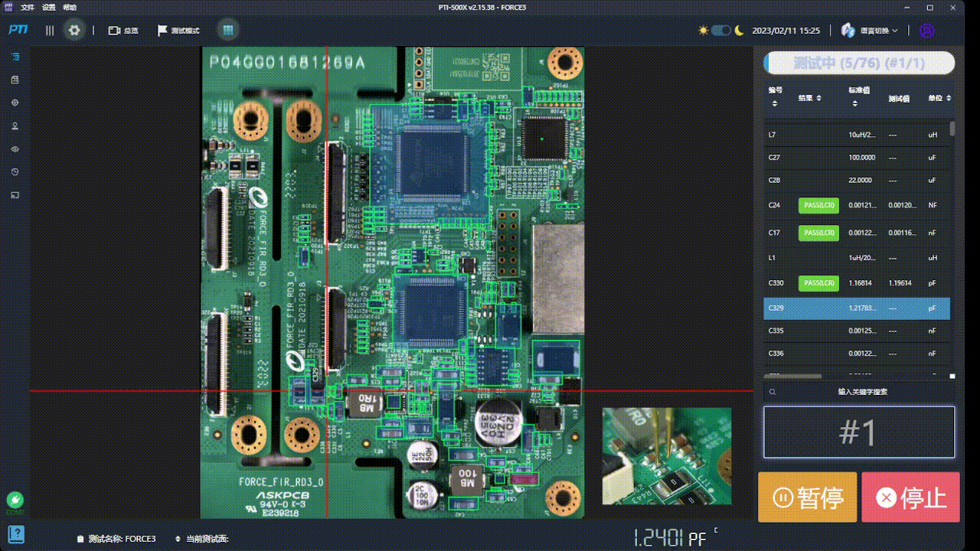This screenshot has height=551, width=980.
Task: Click the location pin icon in sidebar
Action: click(15, 126)
